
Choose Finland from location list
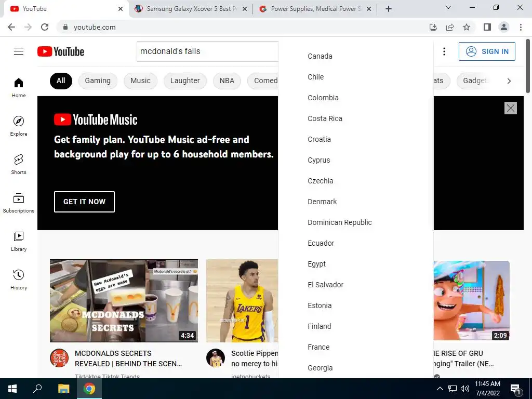click(356, 326)
